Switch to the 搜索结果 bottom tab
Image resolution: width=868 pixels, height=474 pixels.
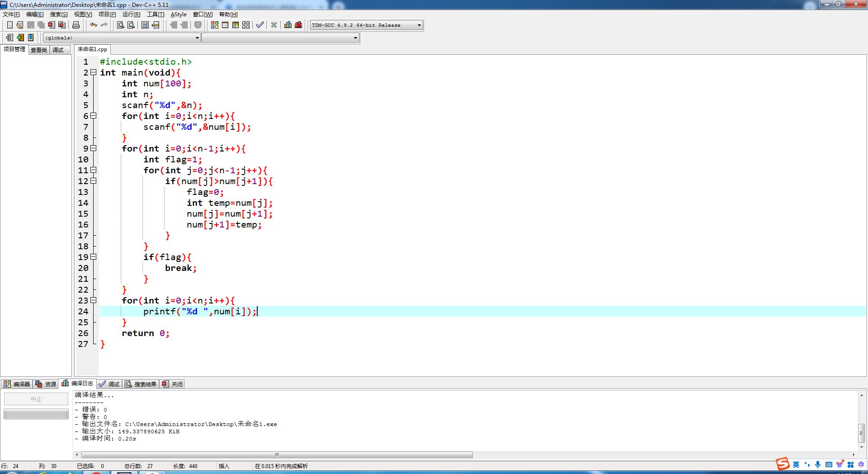[141, 384]
